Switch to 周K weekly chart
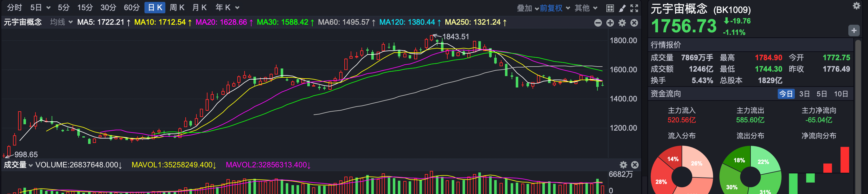 click(177, 7)
